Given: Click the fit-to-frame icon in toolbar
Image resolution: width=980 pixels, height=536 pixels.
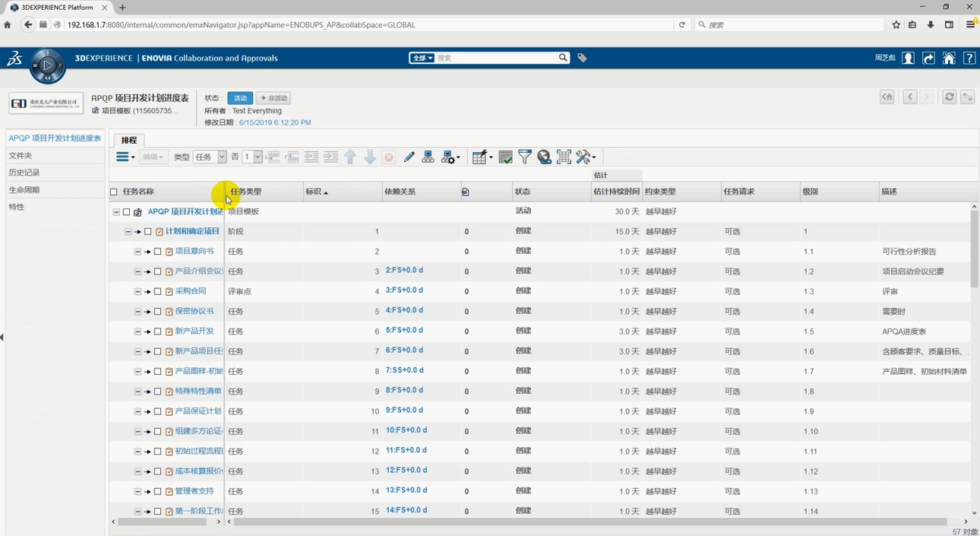Looking at the screenshot, I should pyautogui.click(x=563, y=157).
